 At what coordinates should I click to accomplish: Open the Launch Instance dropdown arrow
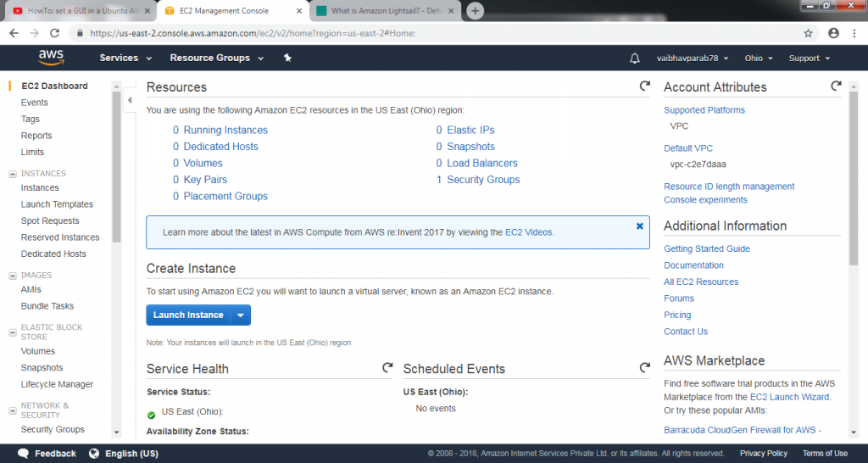[x=241, y=315]
